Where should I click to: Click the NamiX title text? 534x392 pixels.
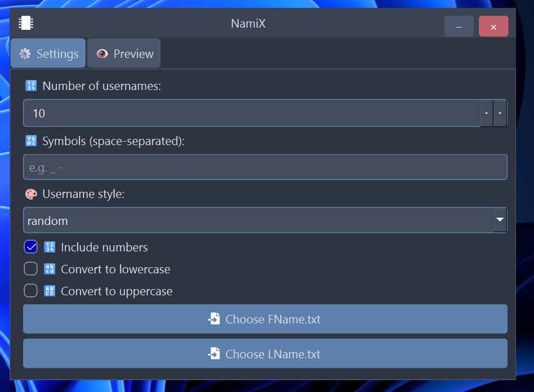coord(248,24)
